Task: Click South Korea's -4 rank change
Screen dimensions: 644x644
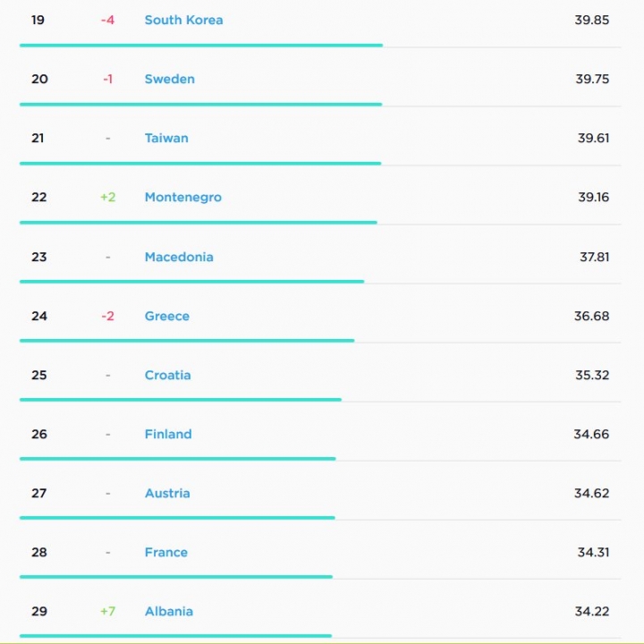Action: [x=107, y=20]
